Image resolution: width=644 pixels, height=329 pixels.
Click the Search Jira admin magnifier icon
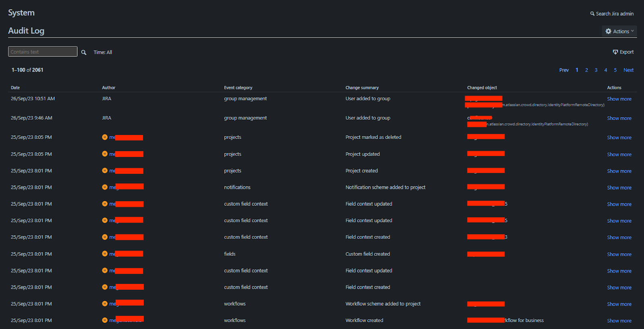[592, 14]
